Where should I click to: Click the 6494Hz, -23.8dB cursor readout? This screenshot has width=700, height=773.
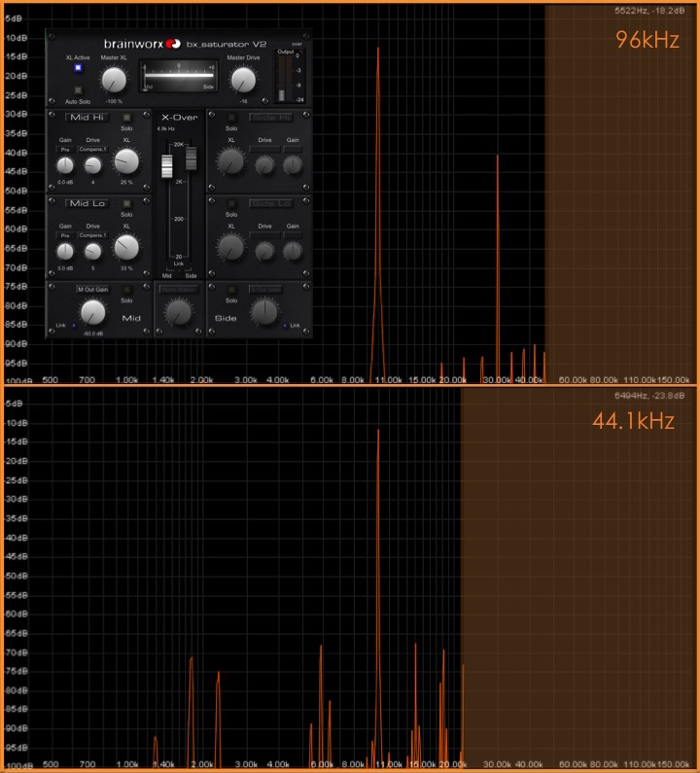649,396
